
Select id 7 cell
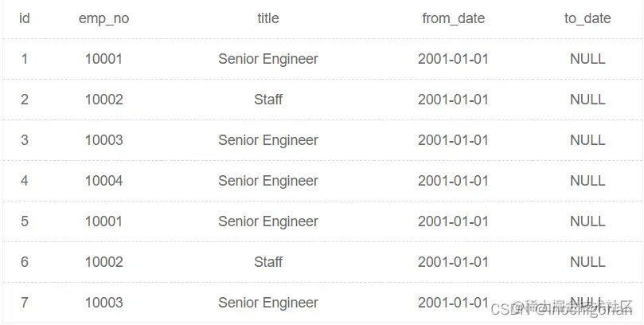[x=24, y=303]
